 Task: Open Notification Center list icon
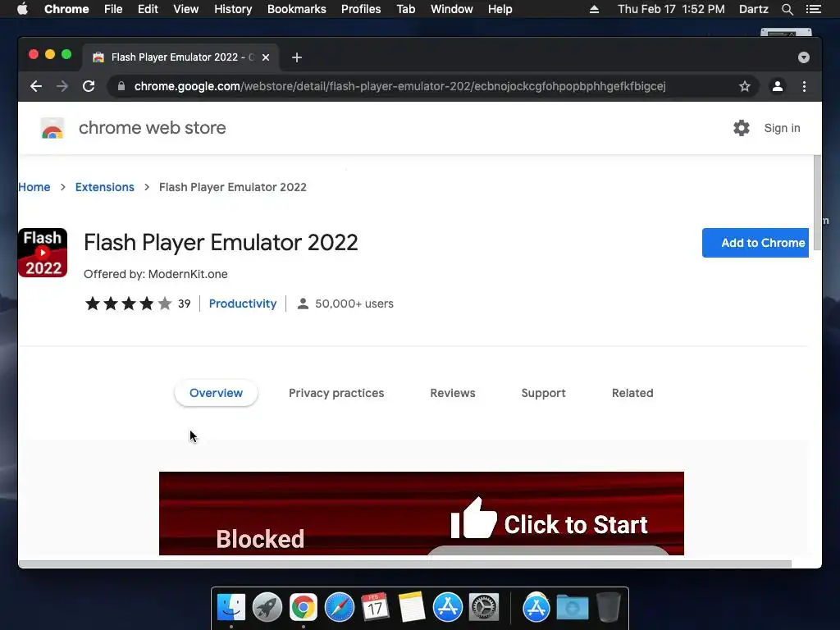814,9
